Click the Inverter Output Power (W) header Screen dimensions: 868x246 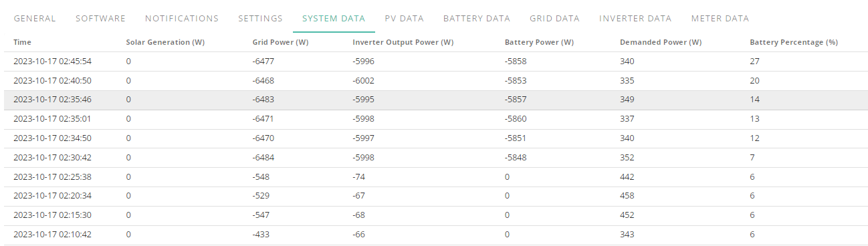(403, 42)
